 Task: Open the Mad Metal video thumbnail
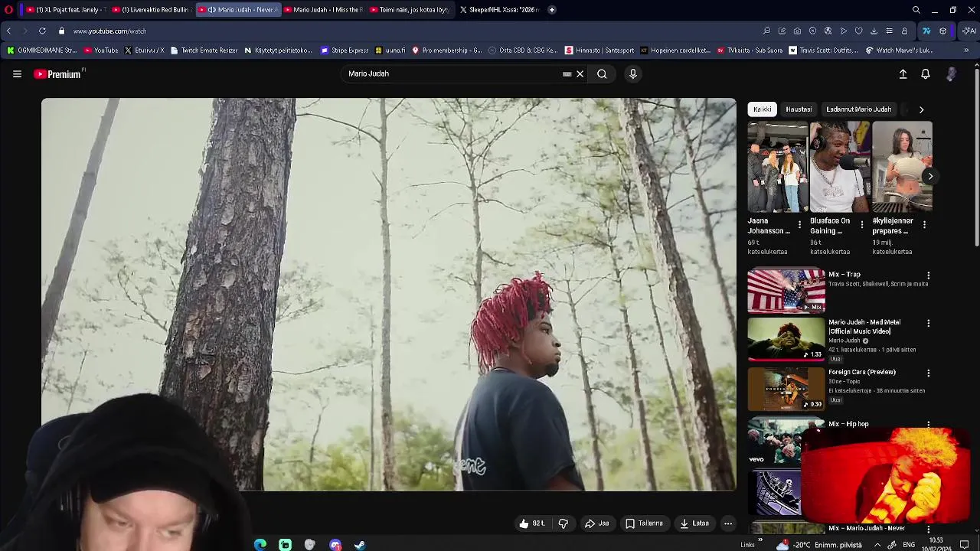786,338
